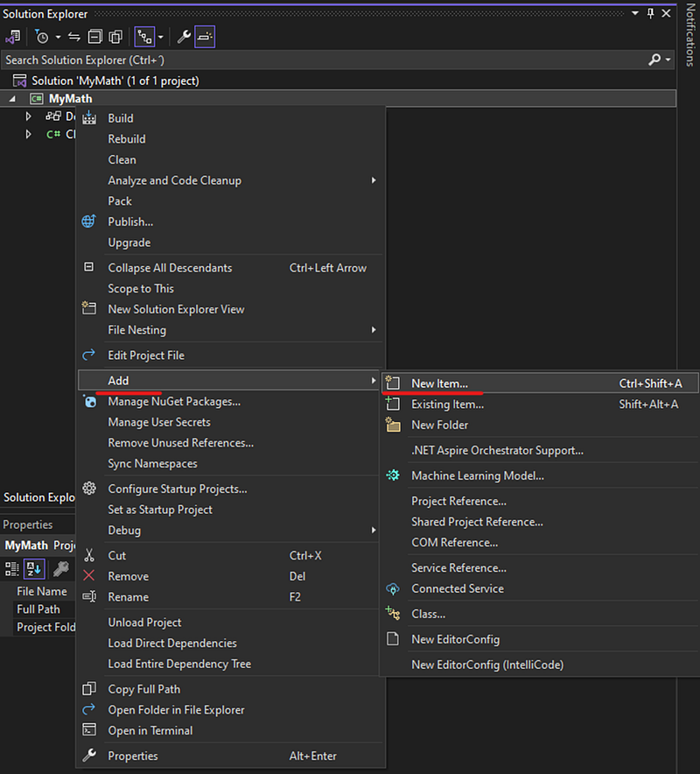
Task: Expand the Debug submenu
Action: pyautogui.click(x=230, y=531)
